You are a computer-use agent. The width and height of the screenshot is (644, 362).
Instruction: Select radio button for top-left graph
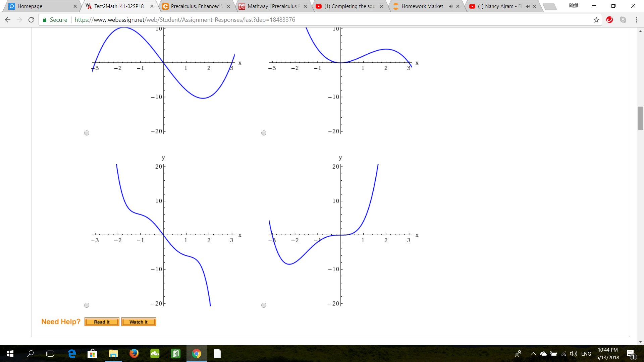(87, 133)
